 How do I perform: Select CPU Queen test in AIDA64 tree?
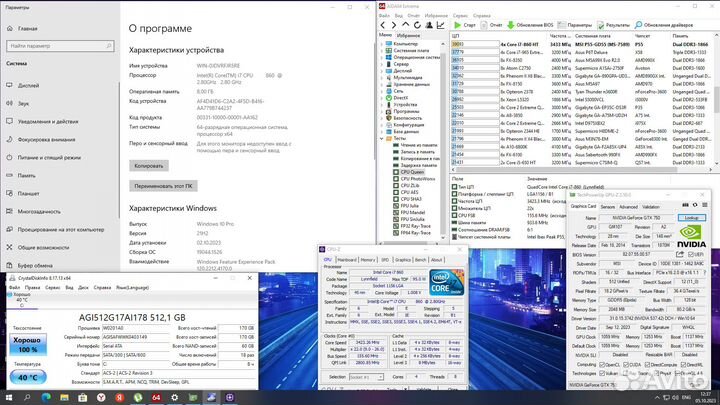tap(412, 172)
